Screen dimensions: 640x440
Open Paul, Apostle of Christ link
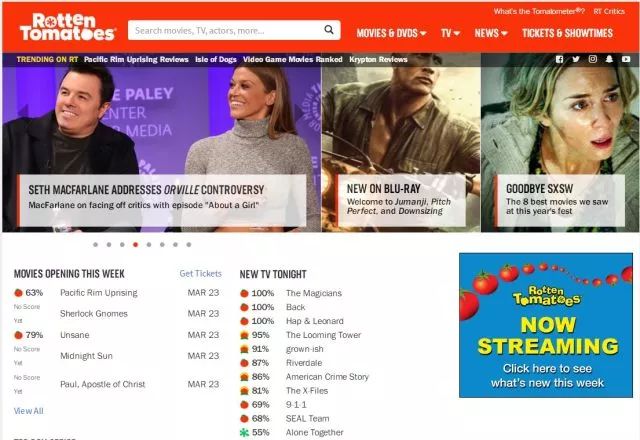tap(102, 384)
